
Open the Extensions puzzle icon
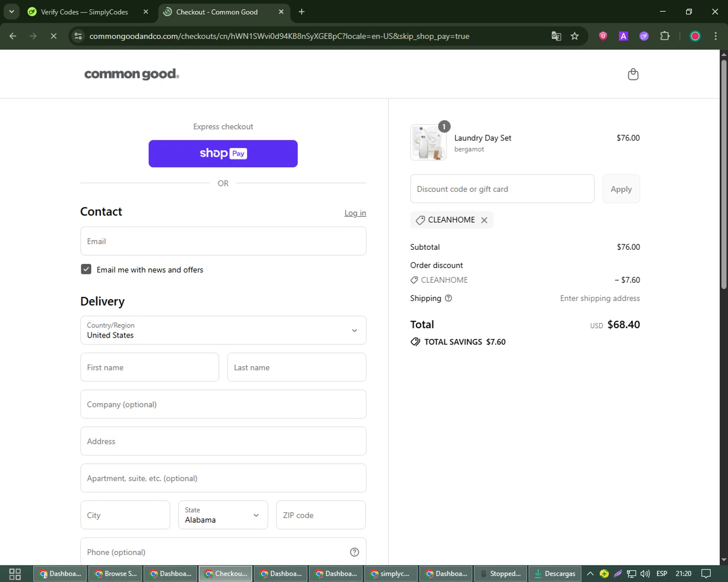[x=665, y=36]
